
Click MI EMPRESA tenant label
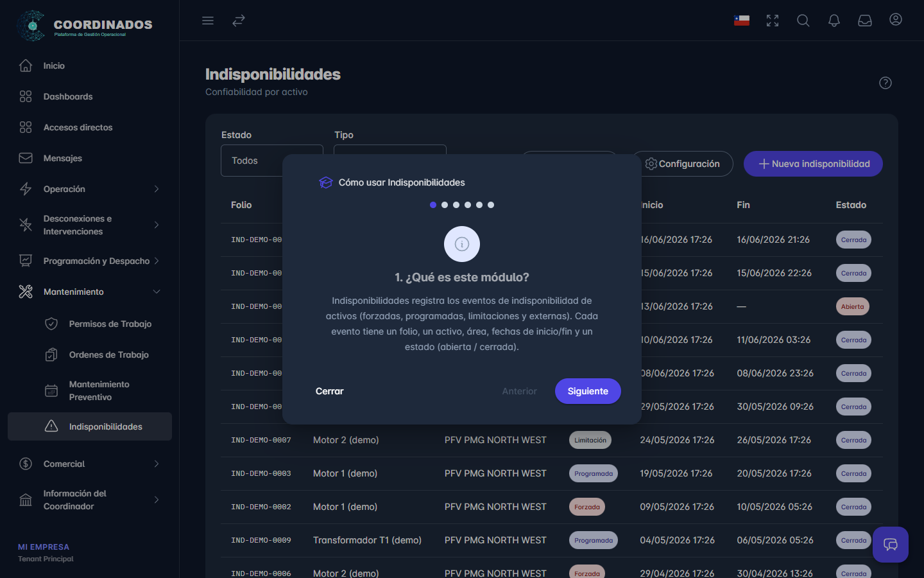pyautogui.click(x=44, y=547)
